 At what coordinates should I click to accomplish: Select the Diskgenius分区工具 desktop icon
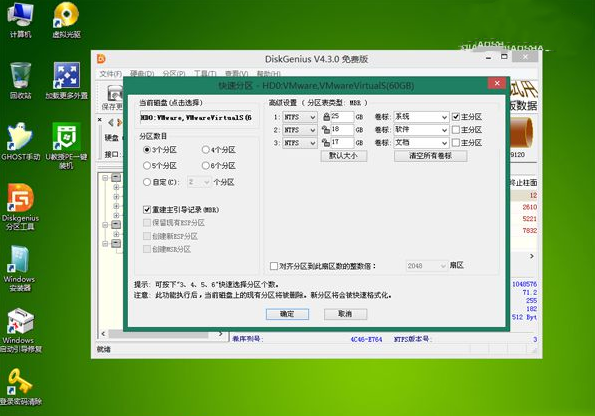pos(20,207)
